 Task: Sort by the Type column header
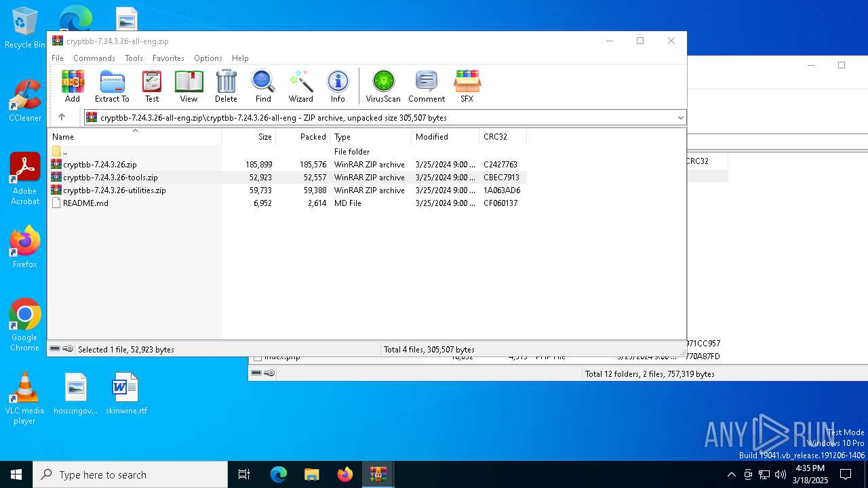pos(371,137)
